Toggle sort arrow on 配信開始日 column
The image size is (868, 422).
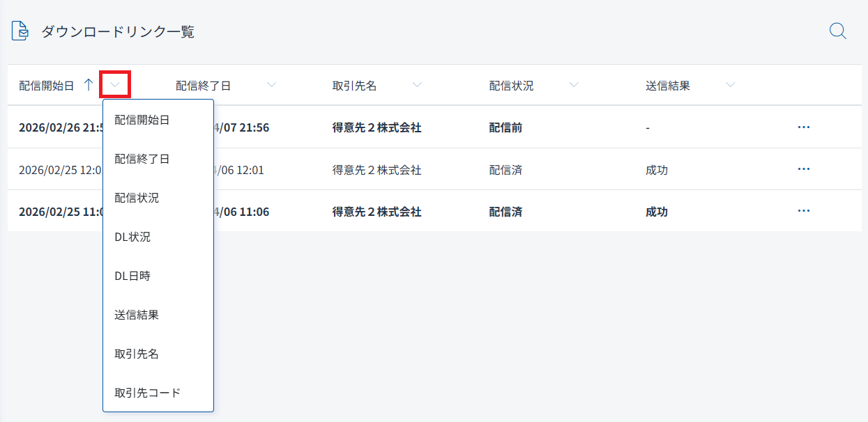88,85
